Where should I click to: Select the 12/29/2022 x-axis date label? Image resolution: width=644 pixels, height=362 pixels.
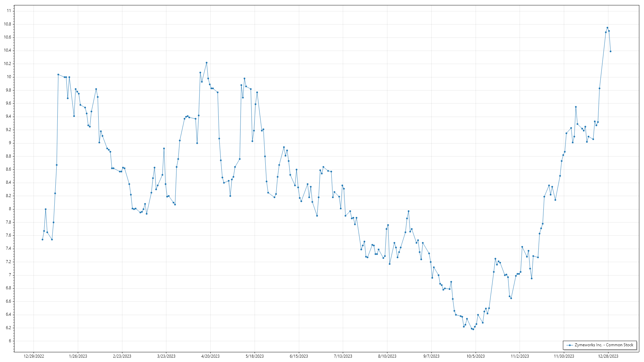[x=34, y=356]
